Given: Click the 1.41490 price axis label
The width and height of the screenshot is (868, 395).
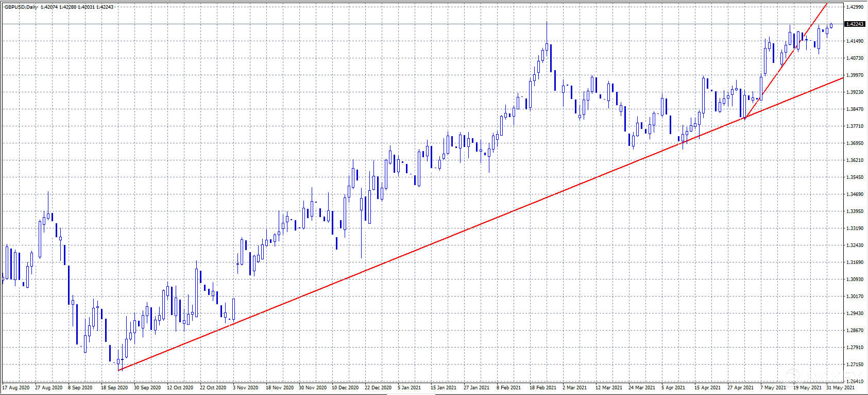Looking at the screenshot, I should point(855,41).
